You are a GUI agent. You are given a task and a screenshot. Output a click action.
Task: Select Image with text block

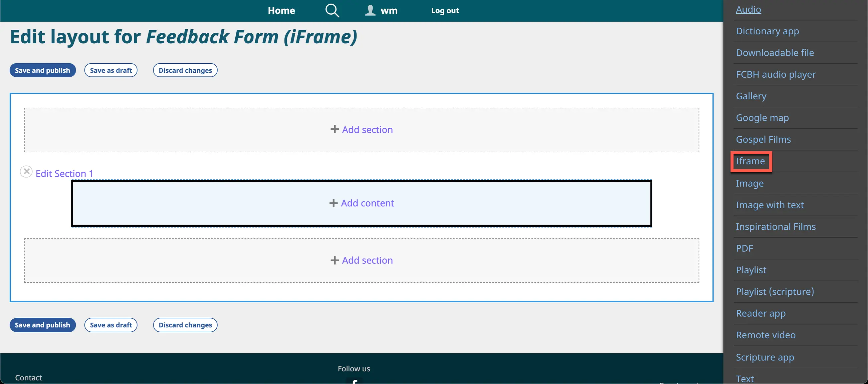[x=770, y=205]
